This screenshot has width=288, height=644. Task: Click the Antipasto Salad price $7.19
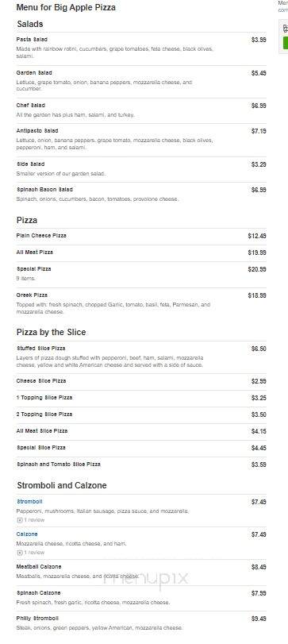tap(259, 131)
